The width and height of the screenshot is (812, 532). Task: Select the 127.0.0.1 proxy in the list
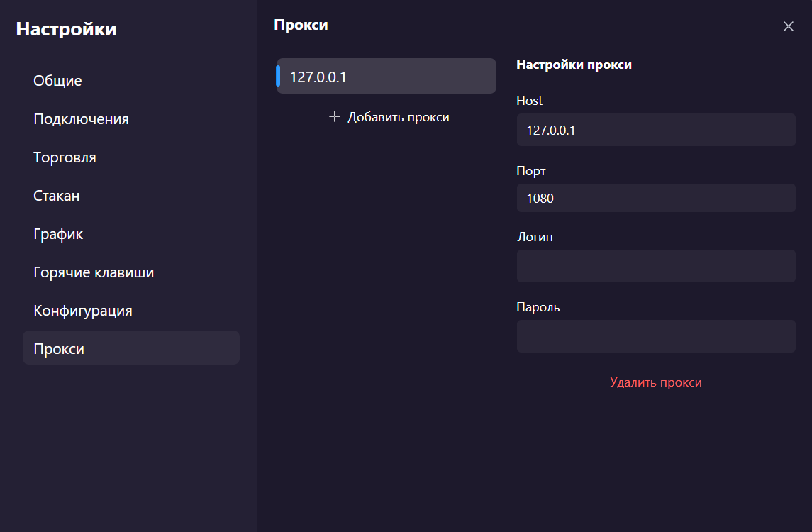click(386, 76)
